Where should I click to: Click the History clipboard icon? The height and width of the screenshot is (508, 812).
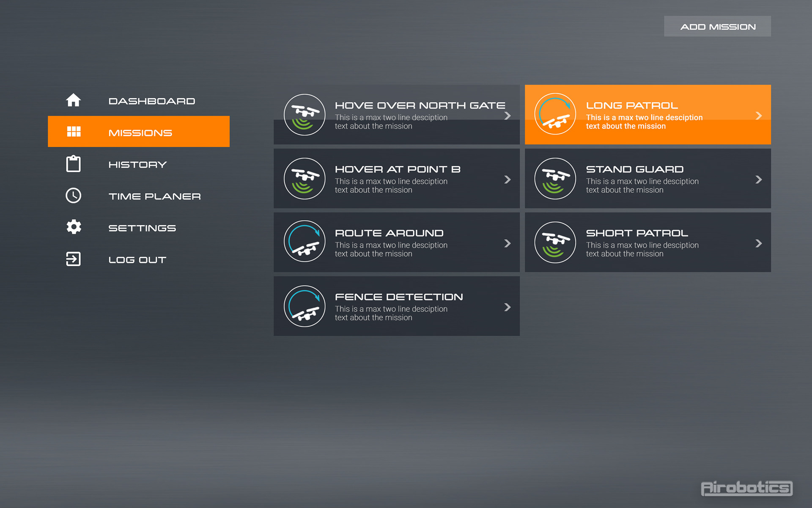73,164
